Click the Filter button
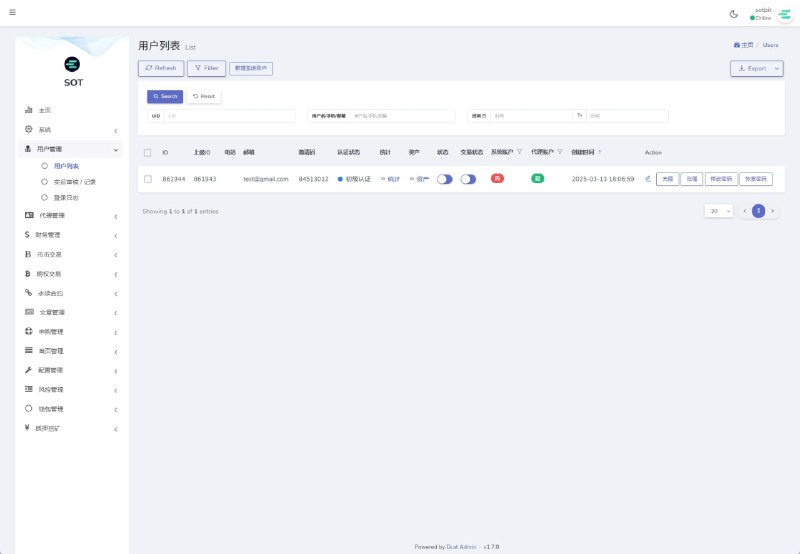800x554 pixels. click(x=206, y=68)
